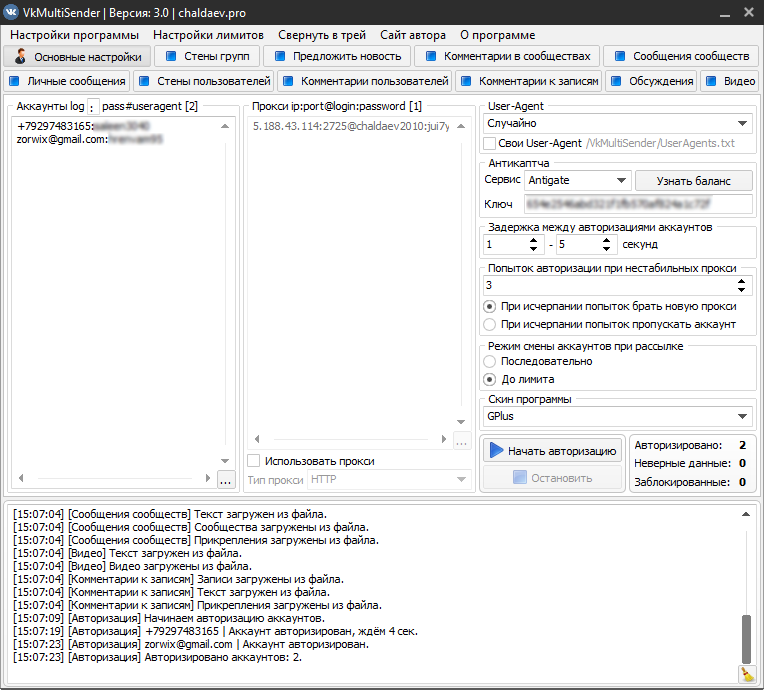The height and width of the screenshot is (690, 764).
Task: Click the blue icon on Комментарии пользователей
Action: pos(288,81)
